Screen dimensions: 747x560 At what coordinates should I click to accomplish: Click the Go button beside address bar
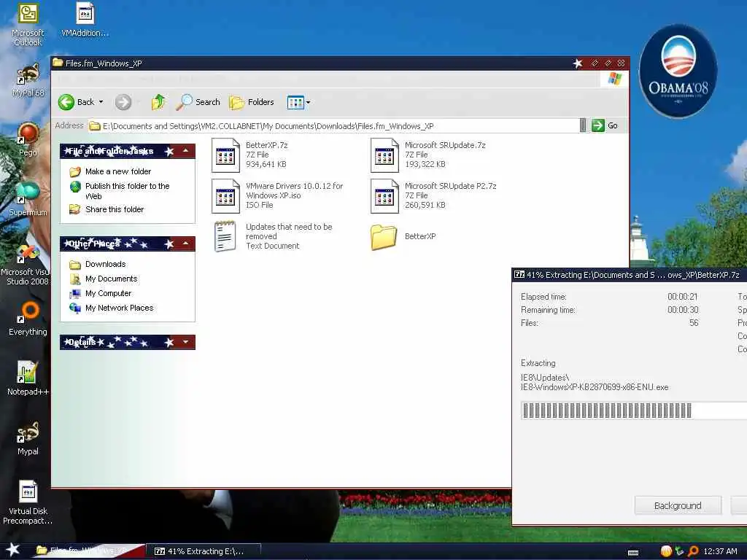click(x=605, y=125)
